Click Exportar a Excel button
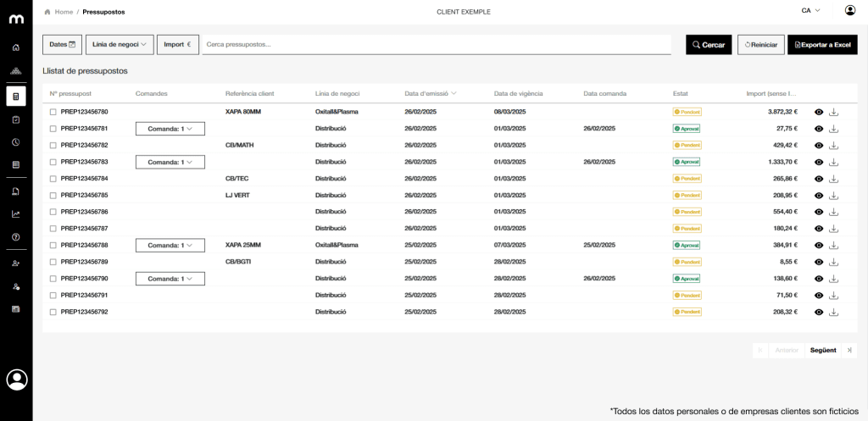The width and height of the screenshot is (868, 421). tap(822, 45)
